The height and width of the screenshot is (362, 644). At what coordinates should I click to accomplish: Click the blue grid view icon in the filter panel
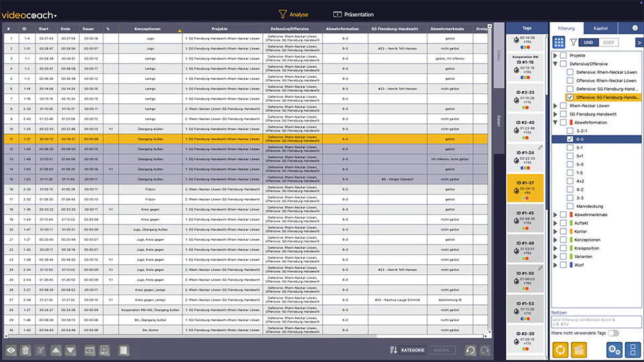point(559,42)
